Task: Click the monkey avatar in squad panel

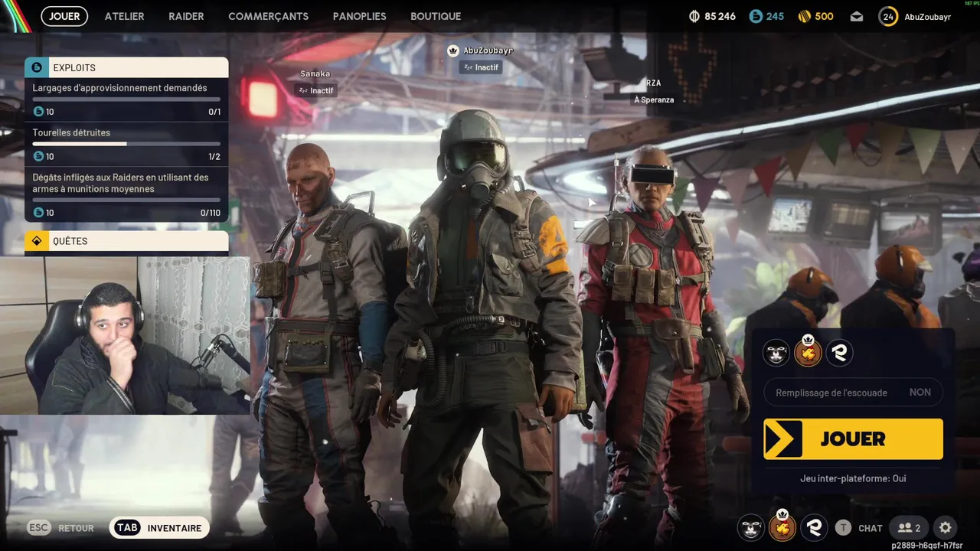Action: tap(776, 353)
